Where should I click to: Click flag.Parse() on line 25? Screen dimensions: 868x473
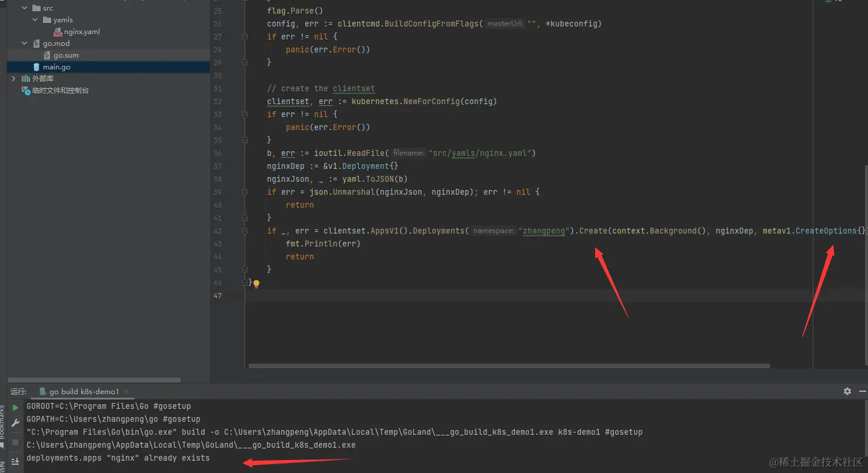coord(295,11)
